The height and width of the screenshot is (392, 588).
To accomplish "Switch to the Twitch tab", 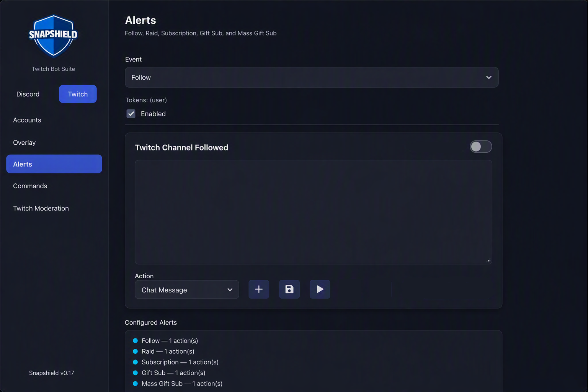I will click(78, 94).
